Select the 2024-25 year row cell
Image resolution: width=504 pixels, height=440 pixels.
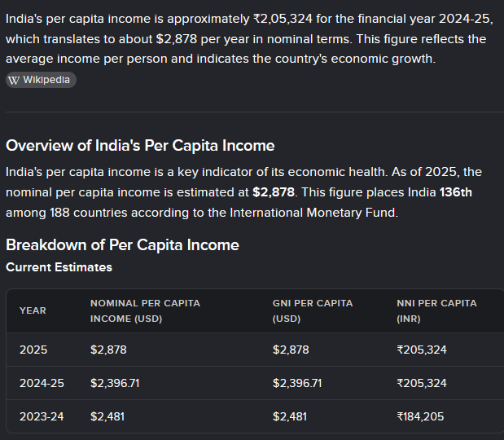coord(42,383)
